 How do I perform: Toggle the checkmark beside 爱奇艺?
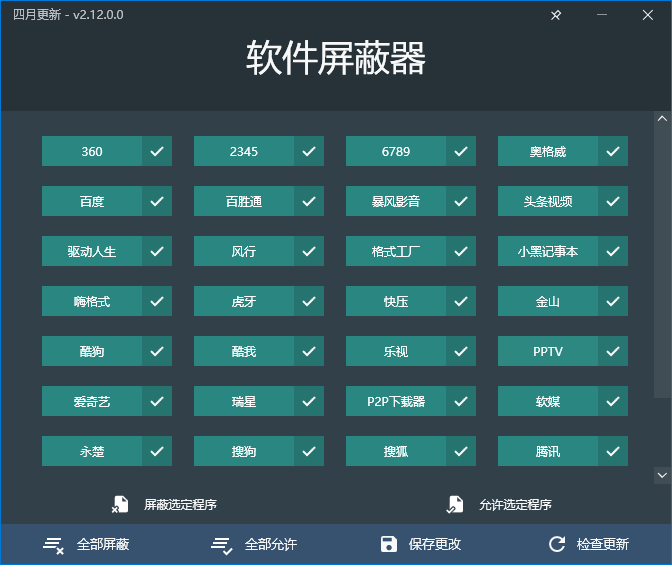(157, 402)
